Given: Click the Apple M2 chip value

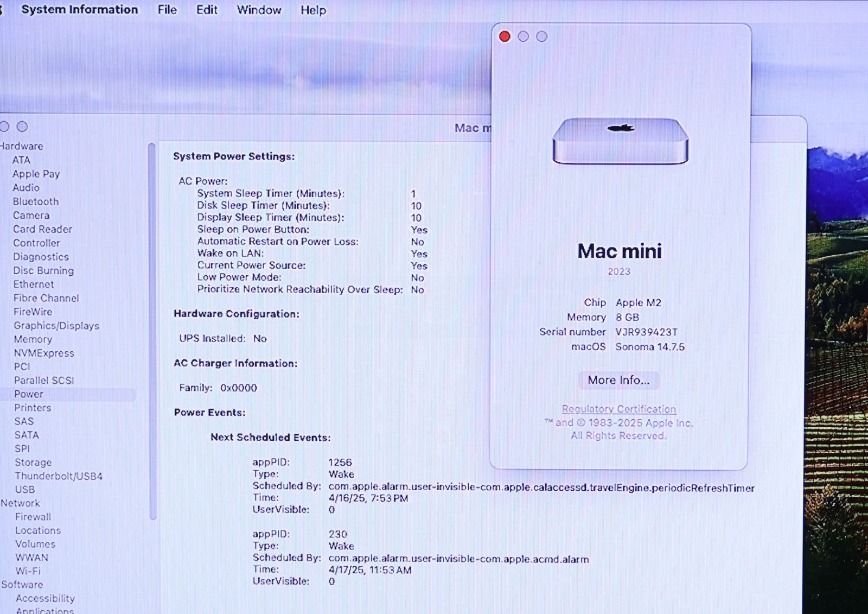Looking at the screenshot, I should click(x=638, y=302).
